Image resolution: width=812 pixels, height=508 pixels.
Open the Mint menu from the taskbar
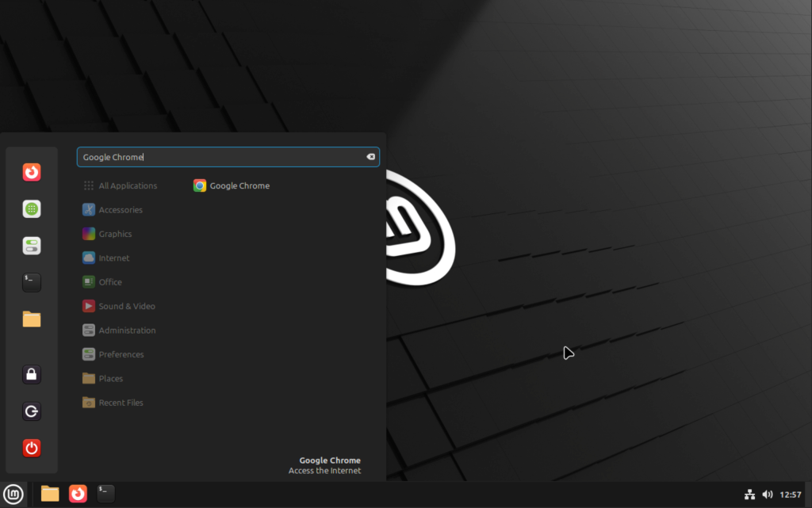[x=13, y=493]
